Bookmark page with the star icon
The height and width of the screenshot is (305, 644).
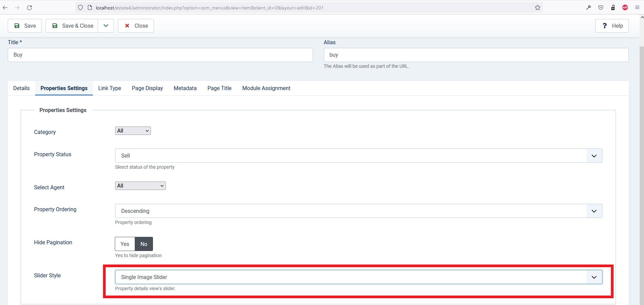pos(537,8)
